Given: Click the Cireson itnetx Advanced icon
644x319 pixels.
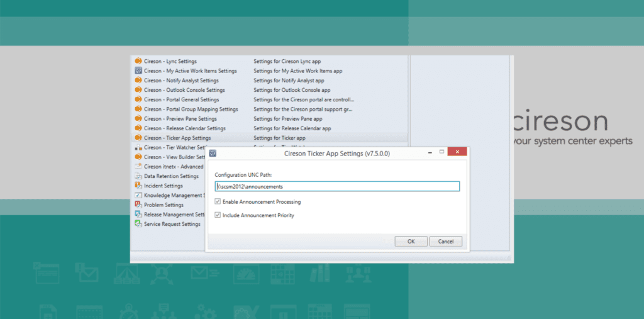Looking at the screenshot, I should [x=138, y=167].
